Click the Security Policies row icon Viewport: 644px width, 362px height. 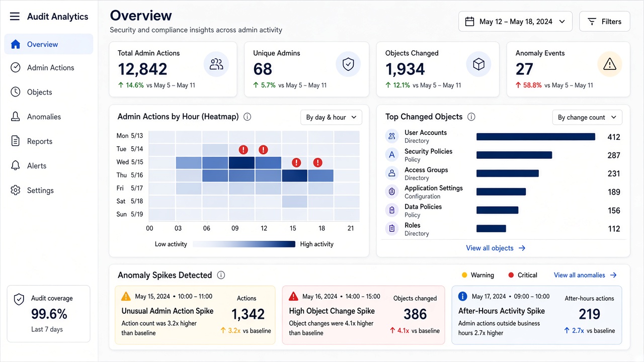[391, 155]
